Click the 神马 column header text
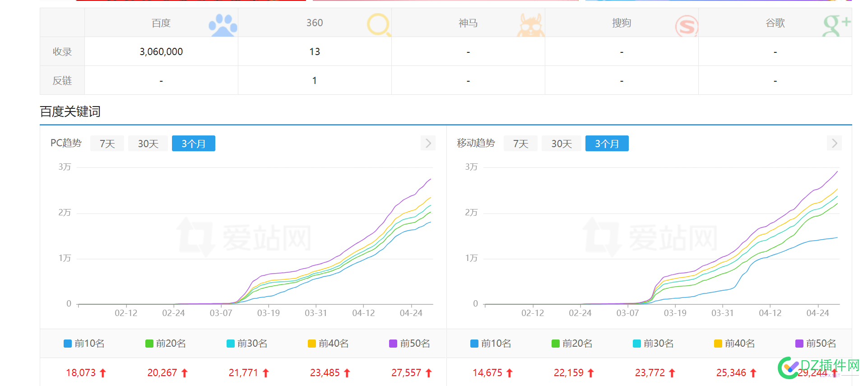 (468, 23)
